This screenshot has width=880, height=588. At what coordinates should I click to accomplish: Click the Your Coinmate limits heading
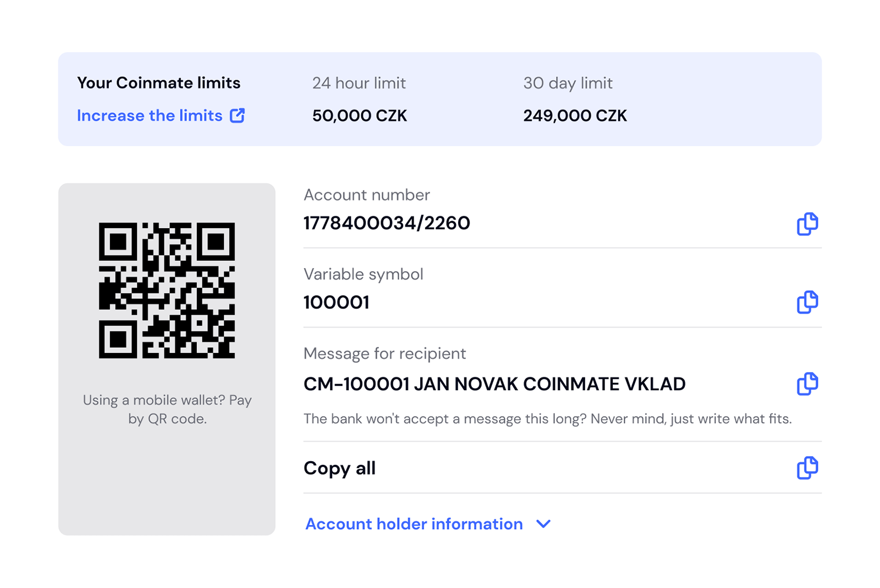(x=158, y=83)
